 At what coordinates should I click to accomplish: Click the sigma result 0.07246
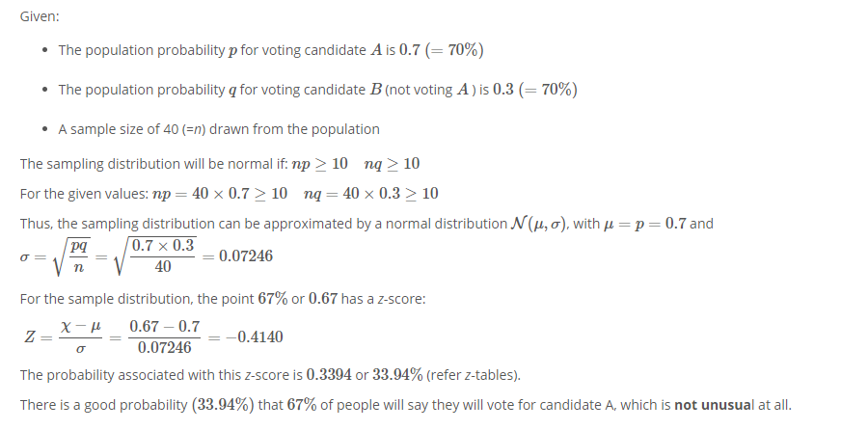[246, 256]
